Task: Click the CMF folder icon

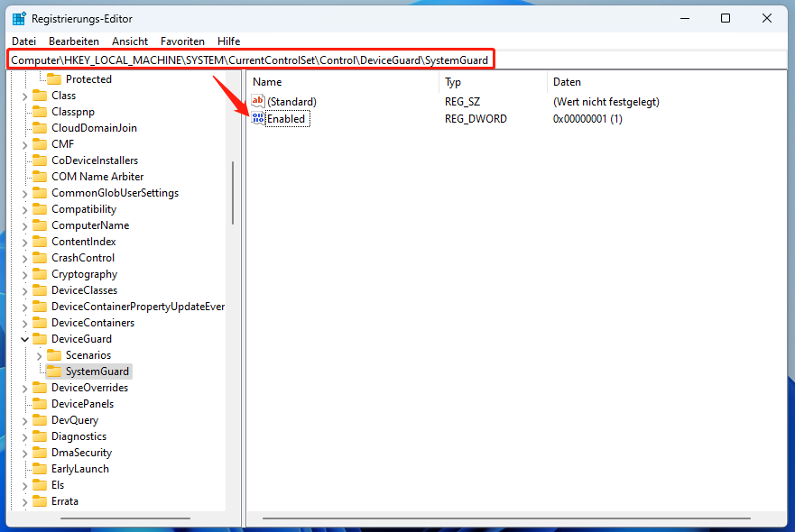Action: click(40, 144)
